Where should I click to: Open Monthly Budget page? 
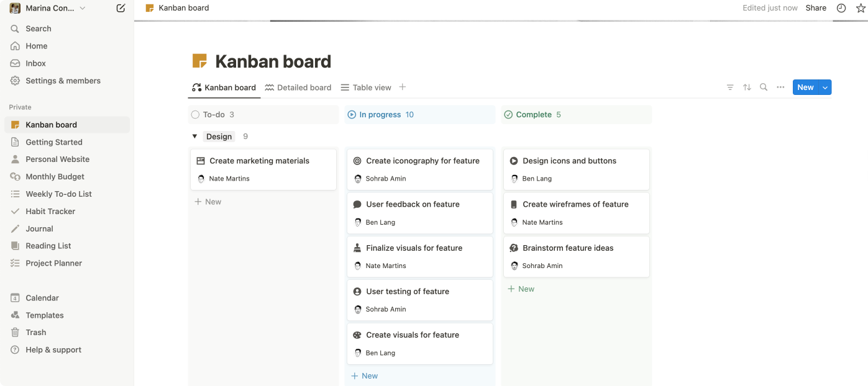(67, 177)
